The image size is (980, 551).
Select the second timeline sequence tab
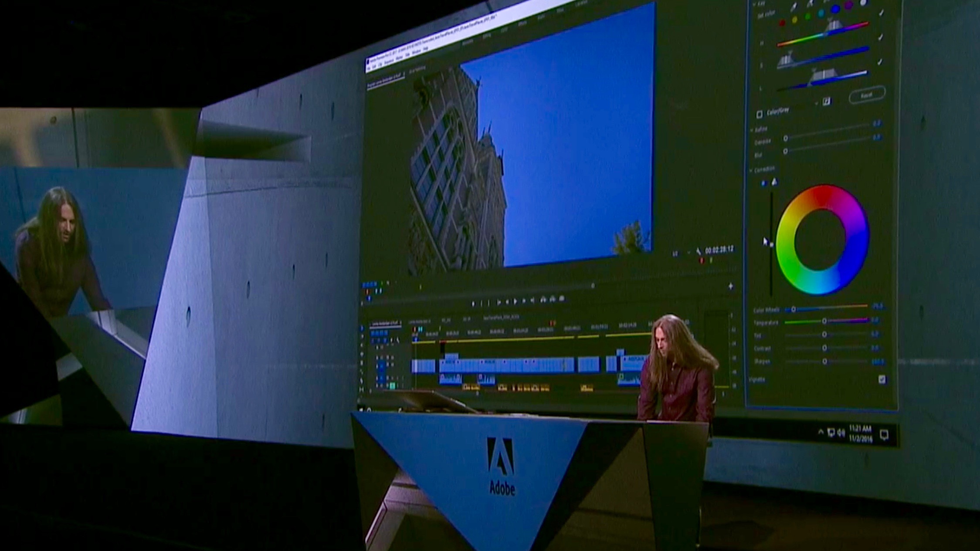tap(420, 321)
